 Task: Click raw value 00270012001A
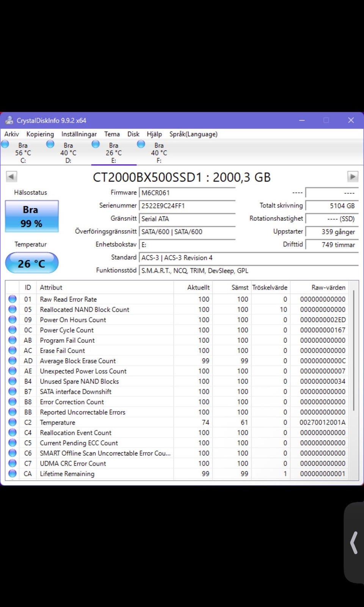323,422
